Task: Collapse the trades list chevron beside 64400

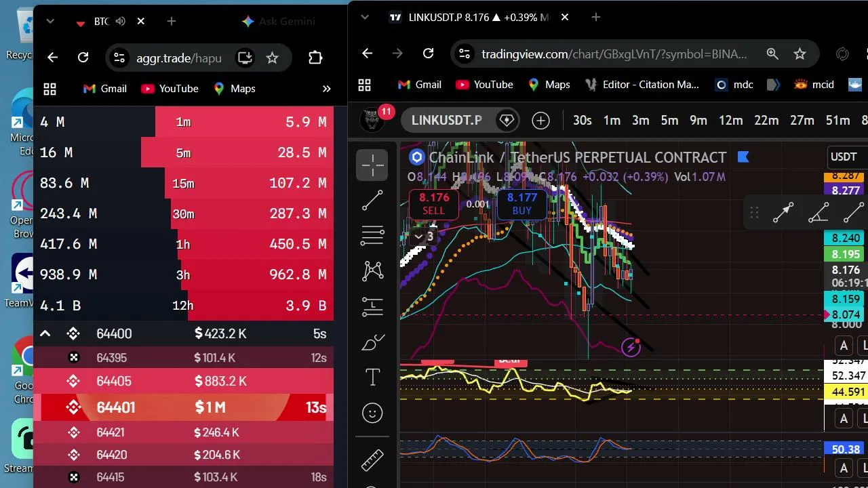Action: point(45,333)
